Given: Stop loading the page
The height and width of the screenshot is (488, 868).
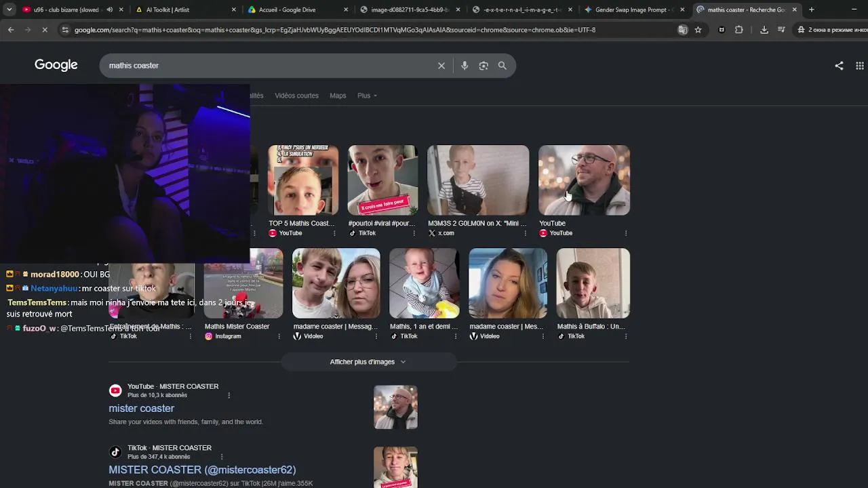Looking at the screenshot, I should coord(44,30).
